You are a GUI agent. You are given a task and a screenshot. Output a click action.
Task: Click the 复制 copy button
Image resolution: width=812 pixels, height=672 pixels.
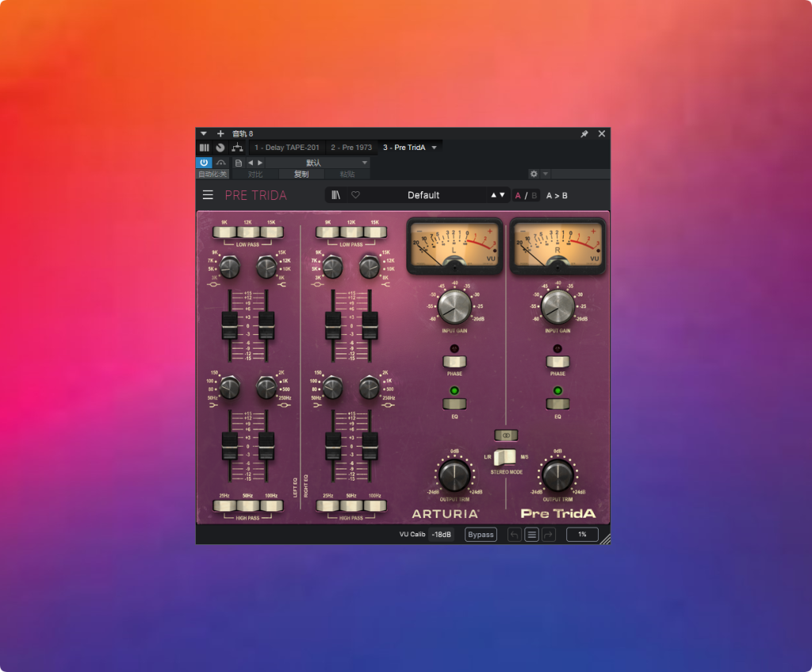pyautogui.click(x=301, y=174)
